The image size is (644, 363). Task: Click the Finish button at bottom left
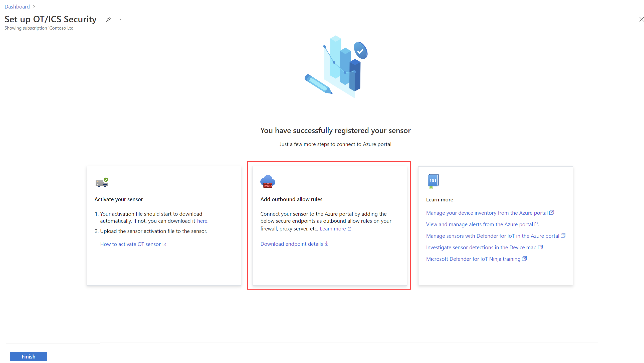tap(28, 356)
